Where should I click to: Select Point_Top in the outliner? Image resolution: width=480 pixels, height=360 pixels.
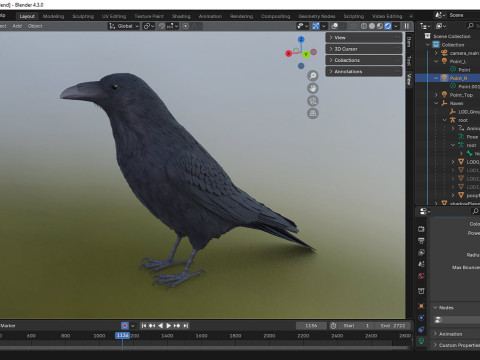pos(461,95)
